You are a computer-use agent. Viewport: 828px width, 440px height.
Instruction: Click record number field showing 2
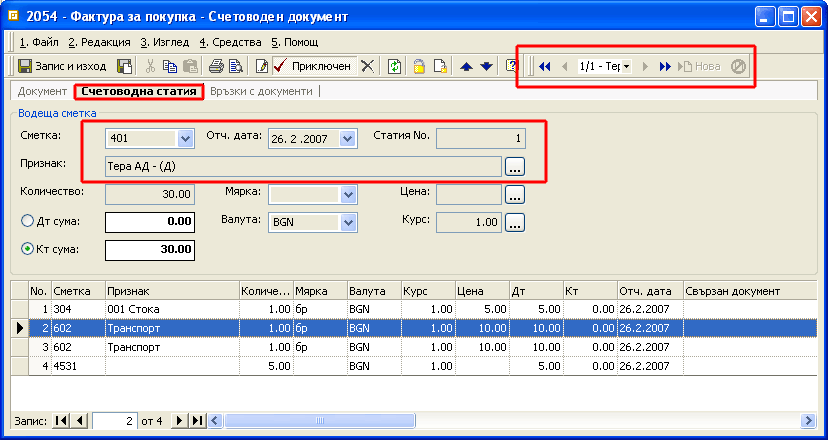click(x=115, y=421)
